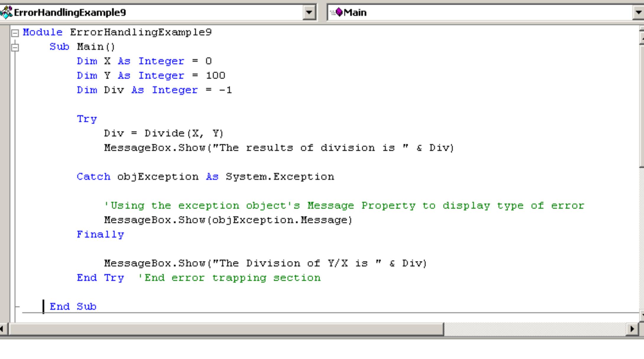Click the Catch keyword in code
Screen dimensions: 644x359
pyautogui.click(x=93, y=177)
